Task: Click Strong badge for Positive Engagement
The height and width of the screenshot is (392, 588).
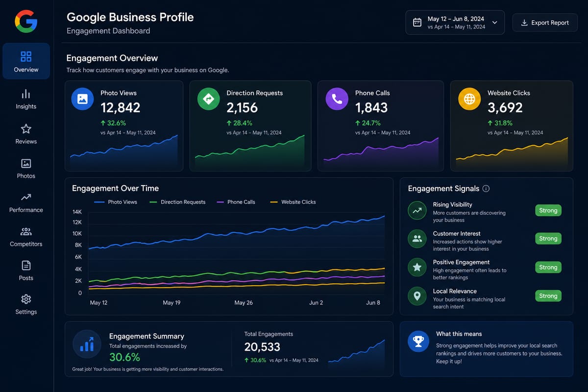Action: coord(548,268)
